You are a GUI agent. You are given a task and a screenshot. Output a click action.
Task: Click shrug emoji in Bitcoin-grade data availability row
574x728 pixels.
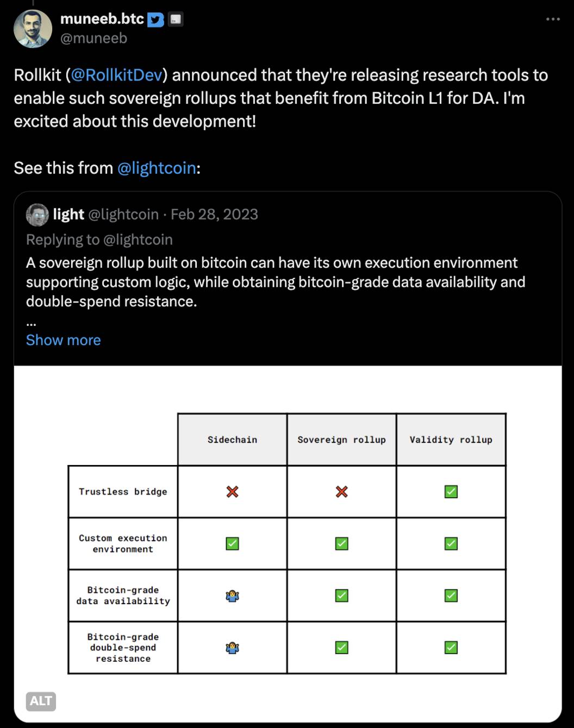click(x=232, y=596)
